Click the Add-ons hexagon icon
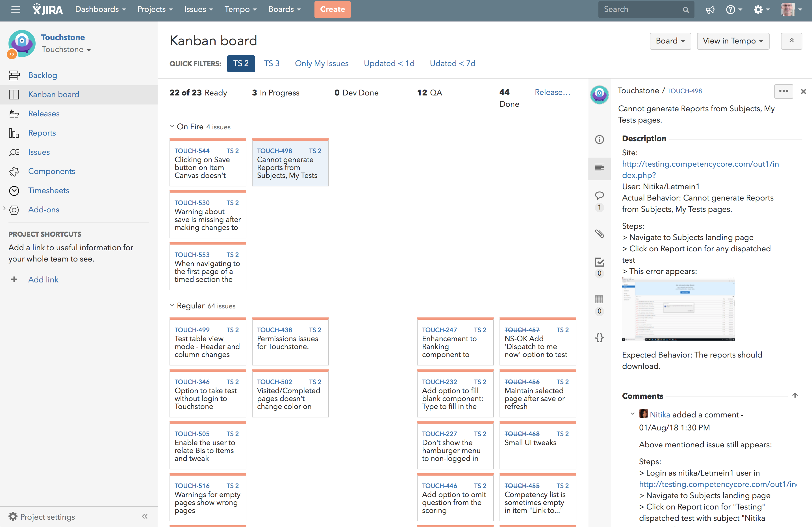This screenshot has height=527, width=812. 14,210
